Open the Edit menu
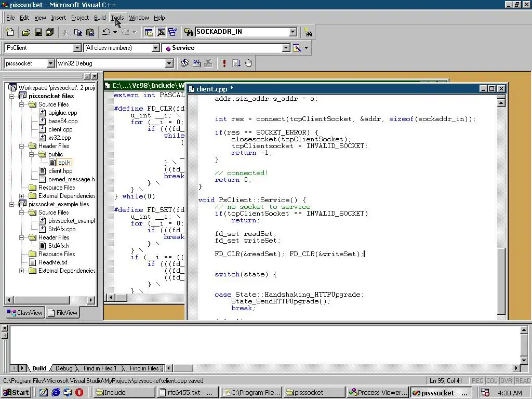 tap(24, 18)
